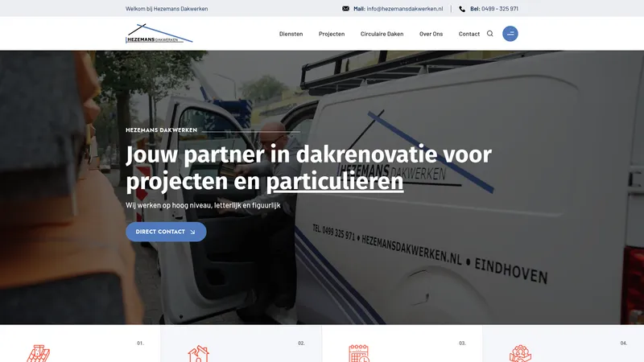The image size is (644, 362).
Task: Open the Over Ons menu item
Action: pyautogui.click(x=431, y=34)
